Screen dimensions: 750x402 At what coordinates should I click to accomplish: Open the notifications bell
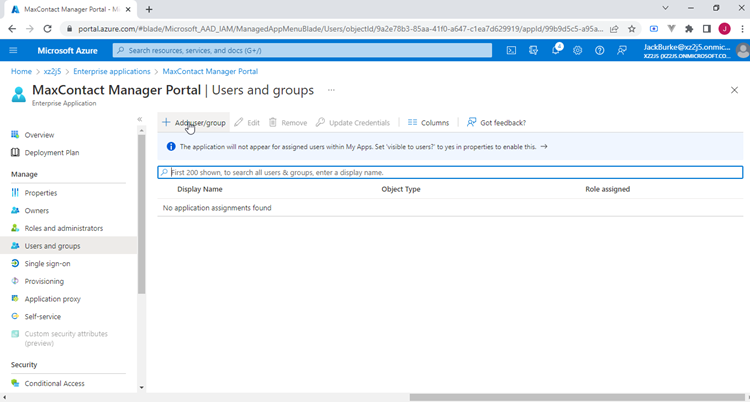pos(556,50)
